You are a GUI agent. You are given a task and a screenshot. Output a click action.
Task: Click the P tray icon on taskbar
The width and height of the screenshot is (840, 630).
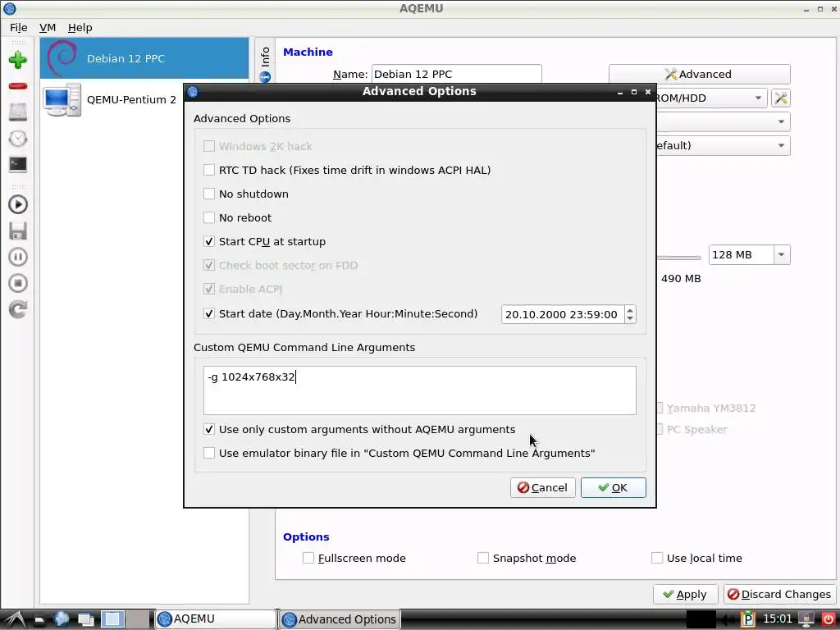point(747,619)
